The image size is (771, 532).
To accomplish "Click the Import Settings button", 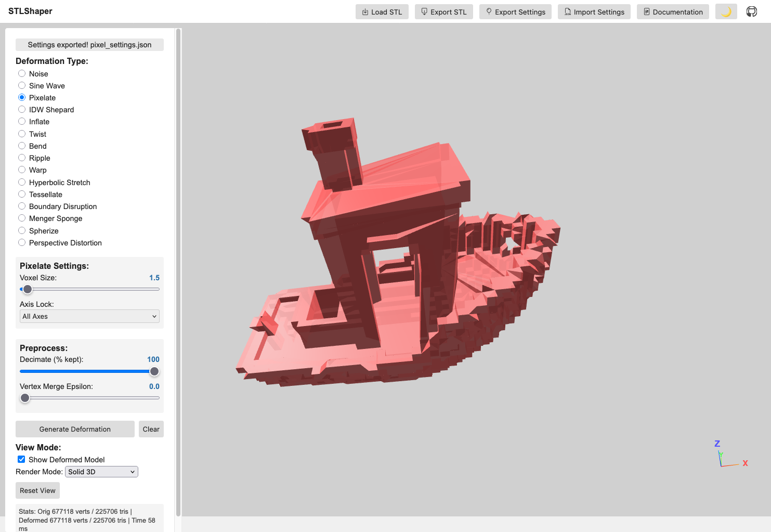I will [x=594, y=11].
